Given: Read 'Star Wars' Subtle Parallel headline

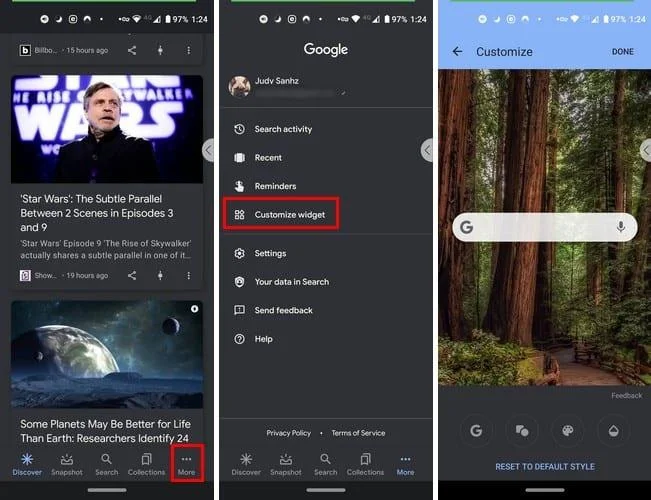Looking at the screenshot, I should click(x=97, y=213).
